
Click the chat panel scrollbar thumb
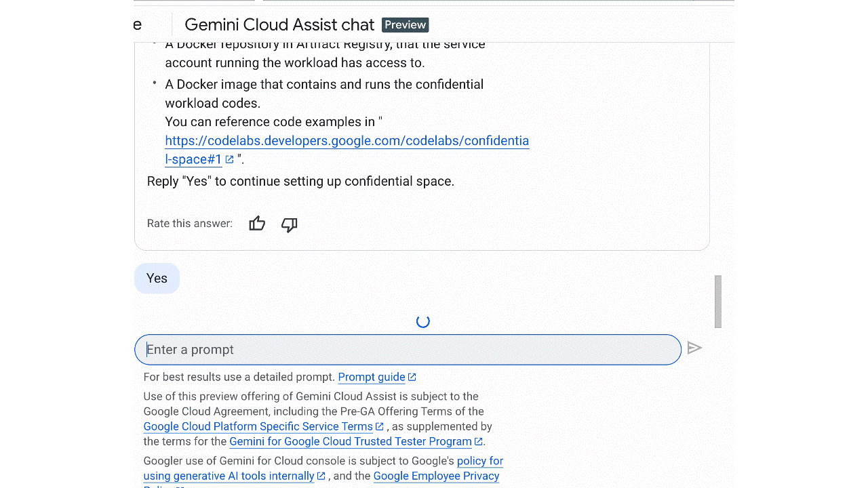click(x=718, y=302)
